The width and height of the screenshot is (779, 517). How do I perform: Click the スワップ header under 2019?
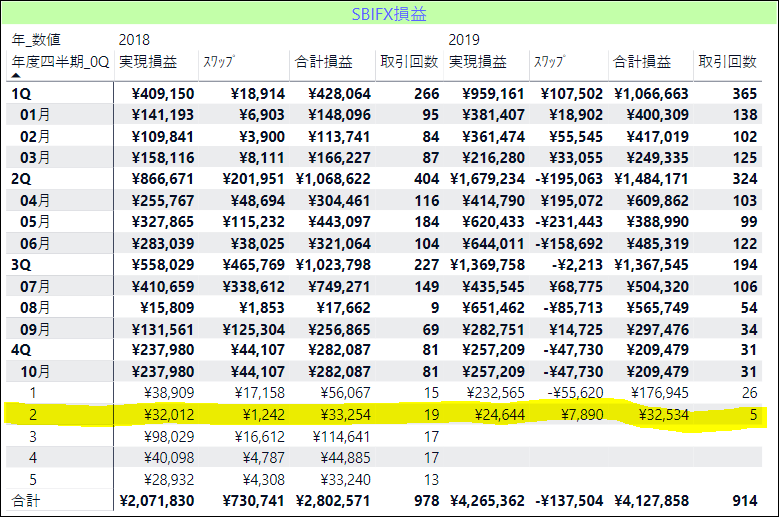(x=549, y=62)
